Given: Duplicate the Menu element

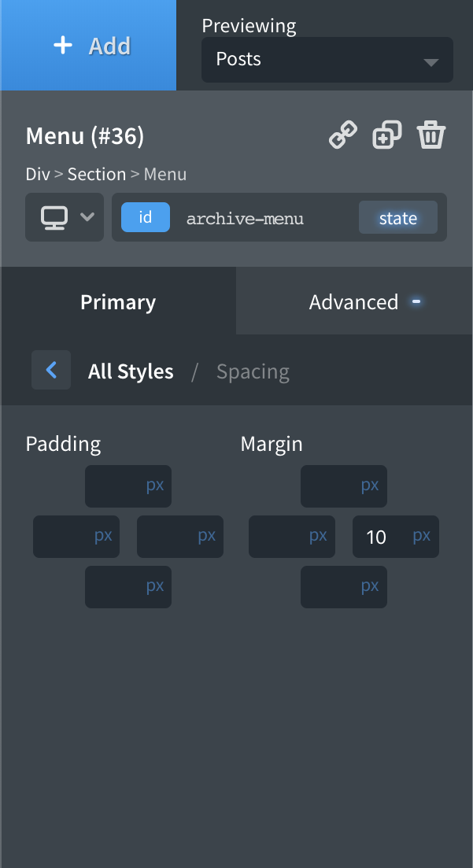Looking at the screenshot, I should [386, 135].
